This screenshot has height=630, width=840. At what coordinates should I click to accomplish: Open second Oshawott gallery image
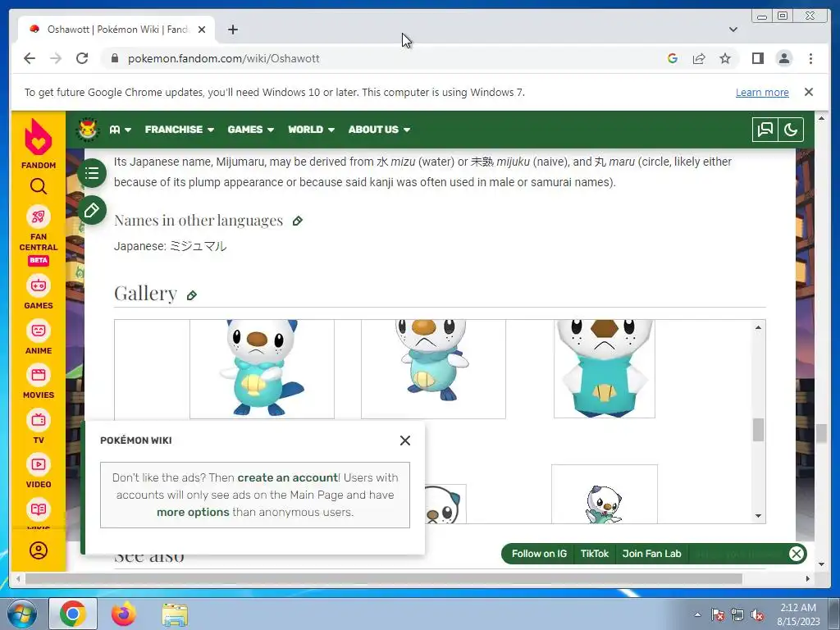(433, 369)
